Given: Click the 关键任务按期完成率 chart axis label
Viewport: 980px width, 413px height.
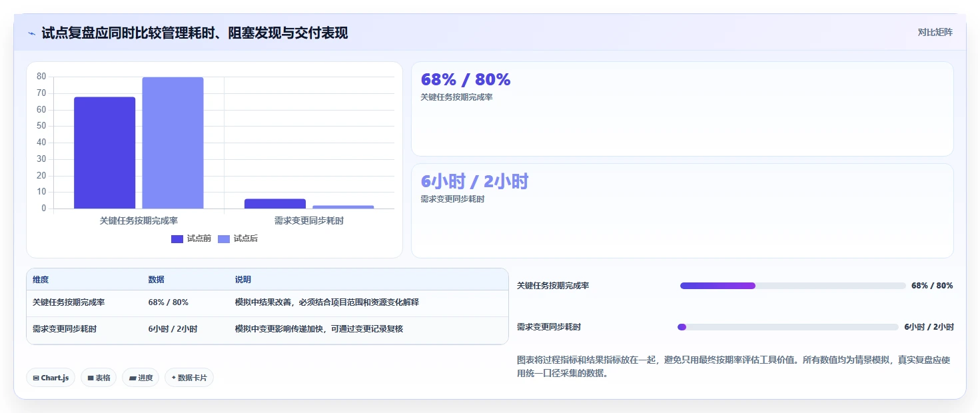Looking at the screenshot, I should (139, 220).
